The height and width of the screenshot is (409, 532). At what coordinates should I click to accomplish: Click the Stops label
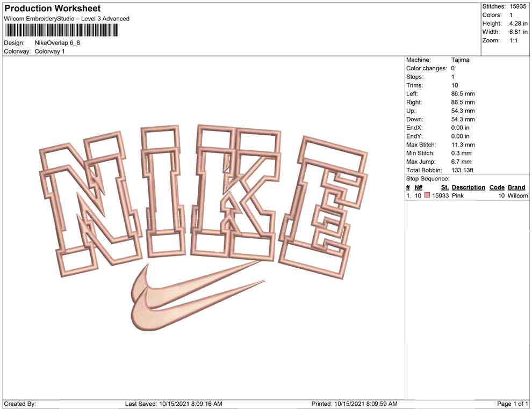coord(415,77)
